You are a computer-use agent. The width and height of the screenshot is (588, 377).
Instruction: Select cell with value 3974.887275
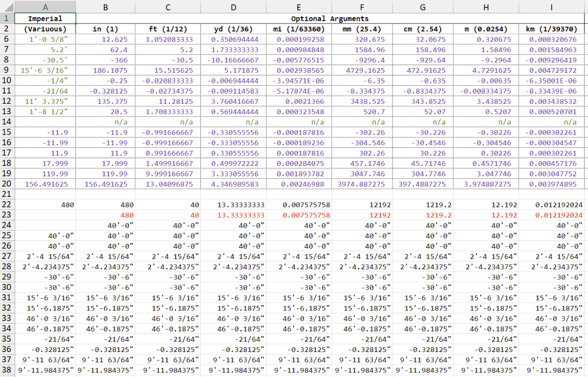(362, 184)
